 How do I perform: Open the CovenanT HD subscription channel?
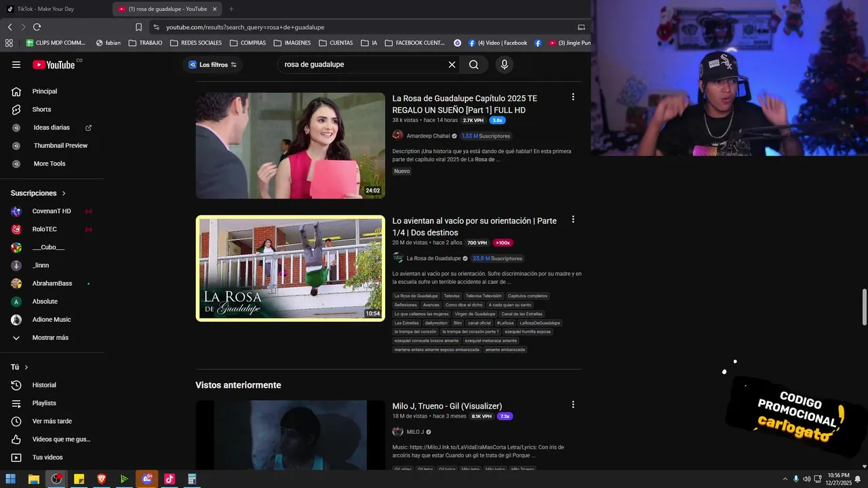coord(52,211)
